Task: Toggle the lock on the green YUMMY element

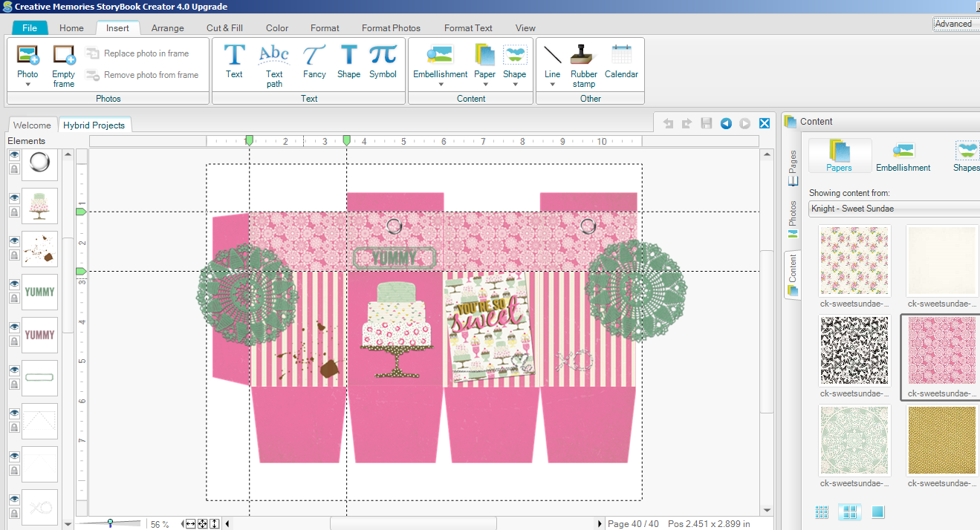Action: 14,298
